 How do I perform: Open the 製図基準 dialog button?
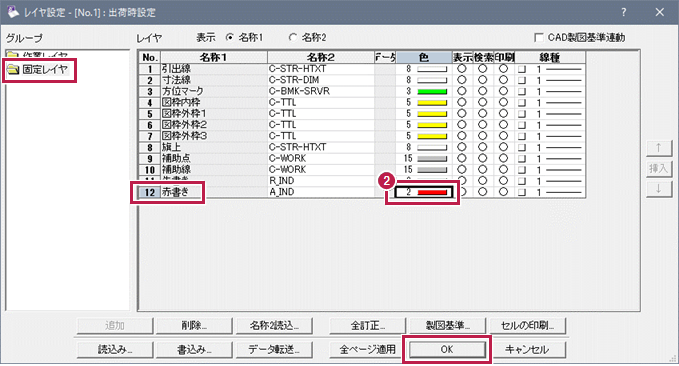pyautogui.click(x=448, y=325)
